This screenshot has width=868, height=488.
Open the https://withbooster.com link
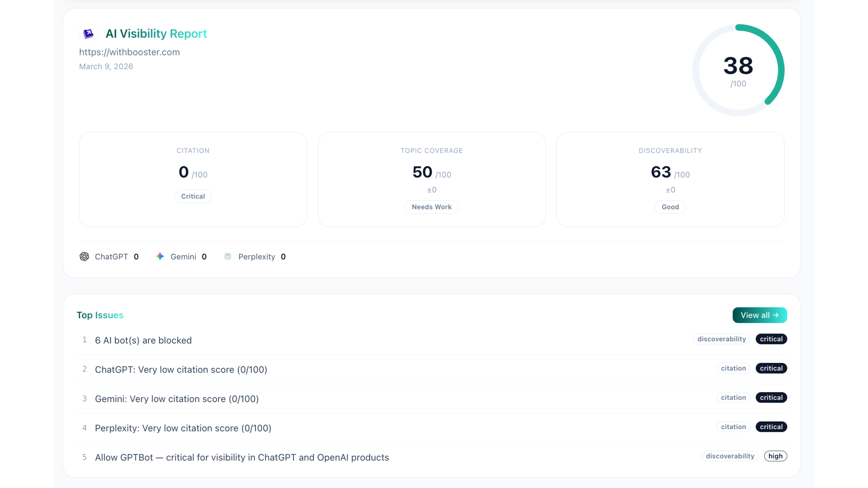129,52
